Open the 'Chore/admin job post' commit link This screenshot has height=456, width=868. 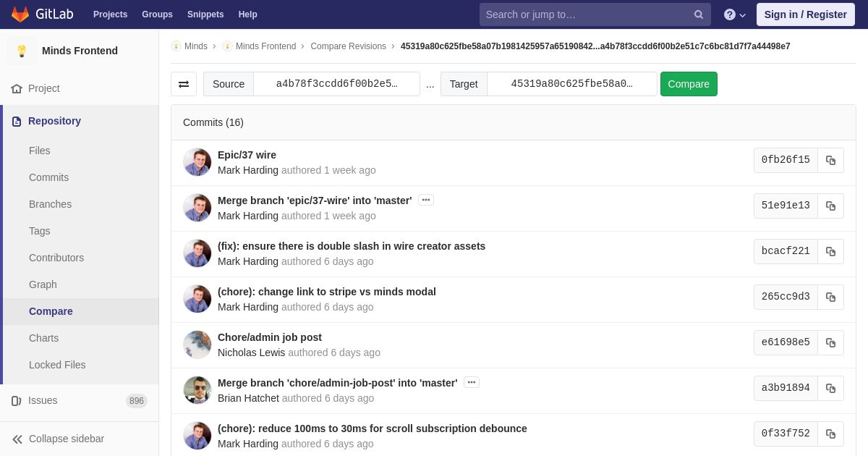click(270, 337)
